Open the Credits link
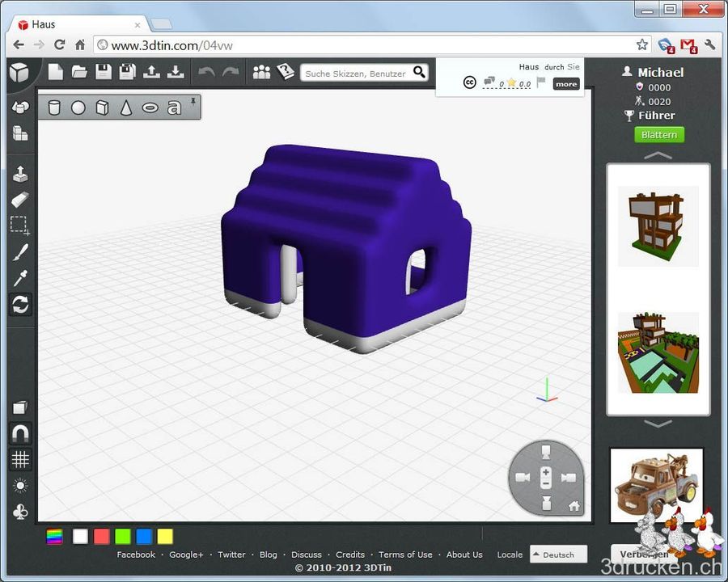 pyautogui.click(x=350, y=555)
